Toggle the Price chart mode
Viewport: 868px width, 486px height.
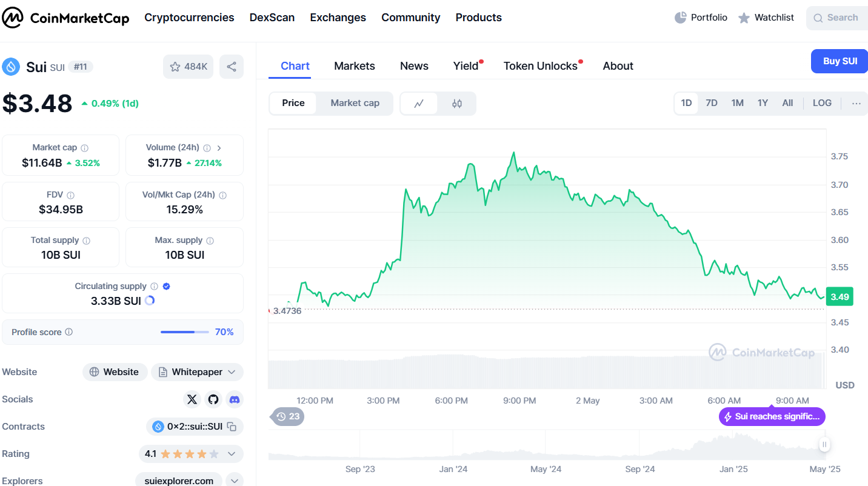point(293,103)
